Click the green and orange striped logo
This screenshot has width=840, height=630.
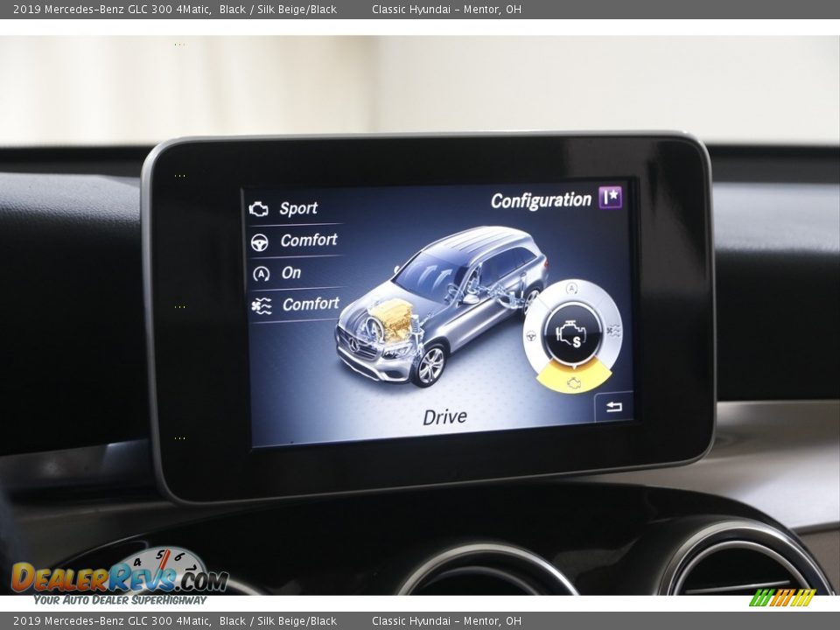pos(781,598)
